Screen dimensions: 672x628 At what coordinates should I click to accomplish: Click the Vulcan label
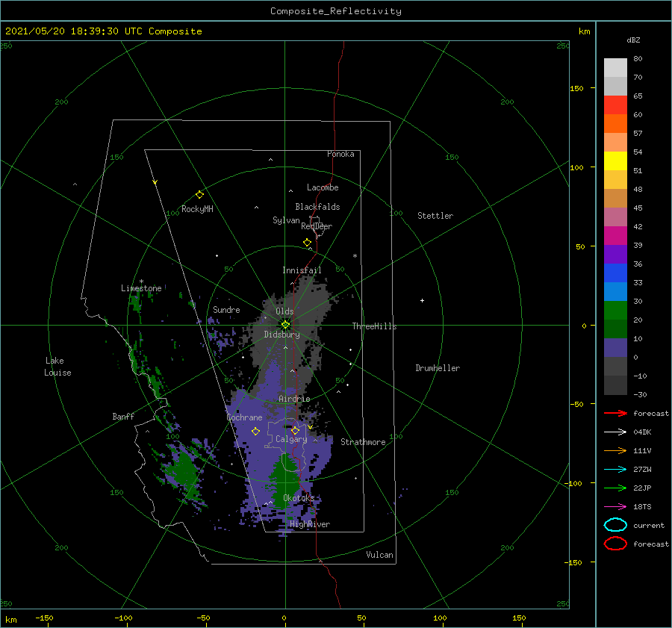[x=379, y=555]
